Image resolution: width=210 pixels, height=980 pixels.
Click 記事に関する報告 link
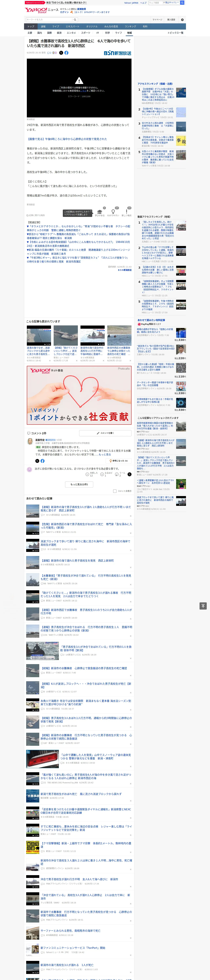(x=35, y=215)
